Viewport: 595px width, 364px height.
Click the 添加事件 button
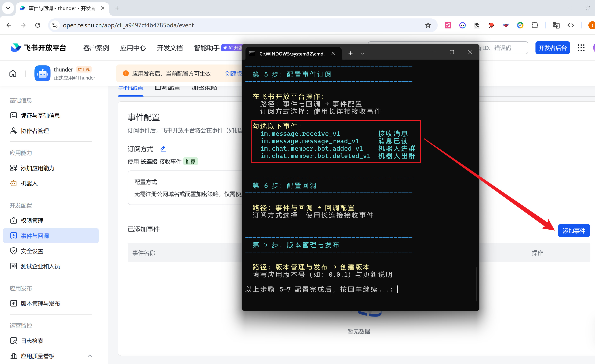point(574,231)
